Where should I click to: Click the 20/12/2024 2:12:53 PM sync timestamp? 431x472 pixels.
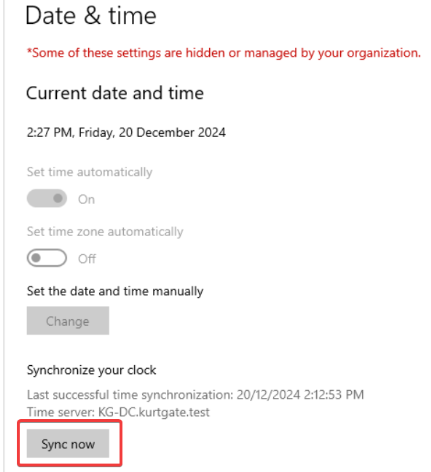(300, 395)
